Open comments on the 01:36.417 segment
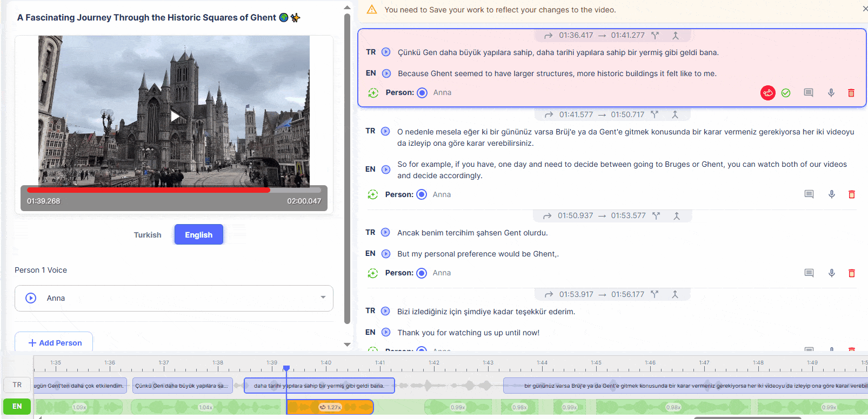 (809, 93)
